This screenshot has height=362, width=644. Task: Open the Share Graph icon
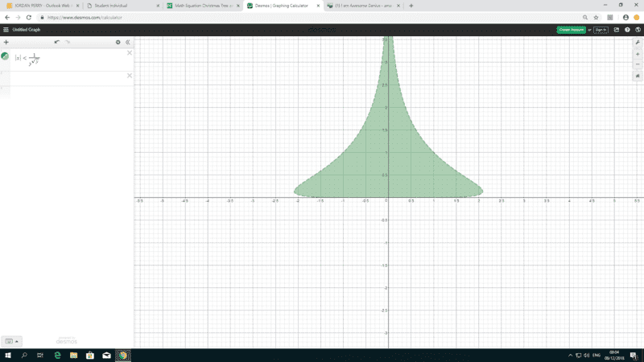(x=617, y=30)
